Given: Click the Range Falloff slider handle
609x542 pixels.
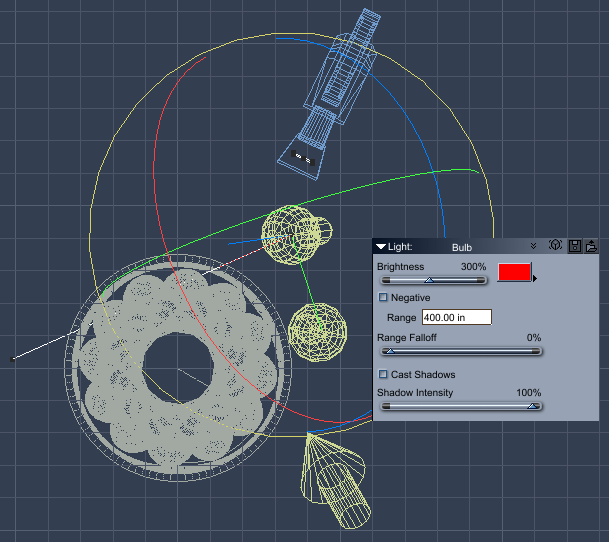Looking at the screenshot, I should 390,351.
